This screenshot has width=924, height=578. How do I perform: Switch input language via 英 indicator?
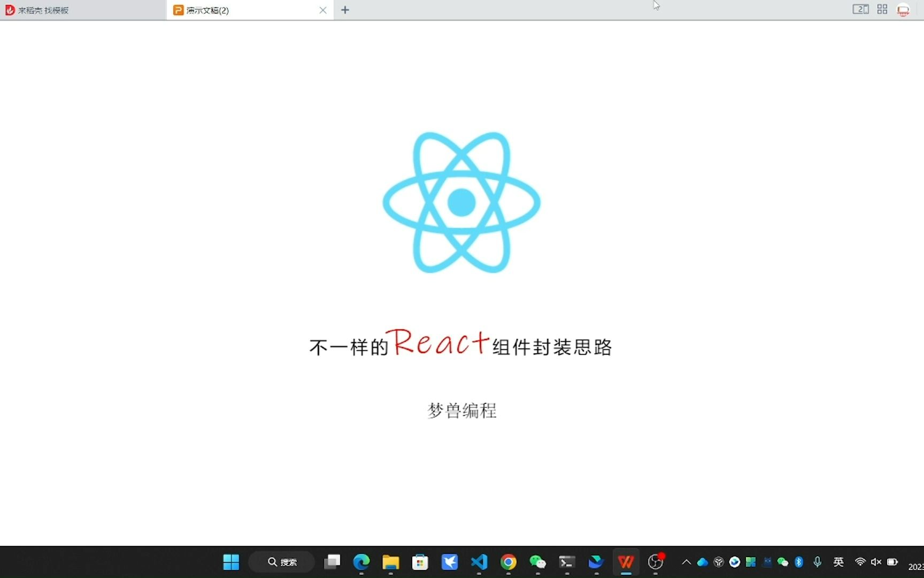[x=838, y=562]
